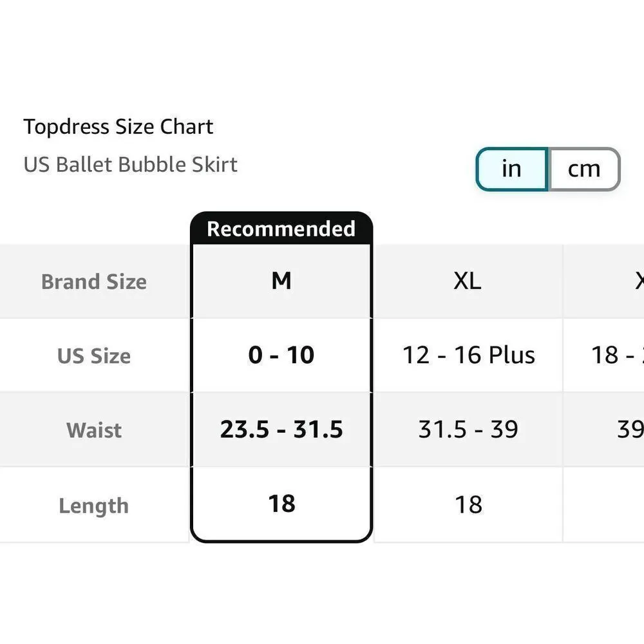Image resolution: width=644 pixels, height=644 pixels.
Task: Click the partially visible column after XL
Action: click(x=638, y=281)
